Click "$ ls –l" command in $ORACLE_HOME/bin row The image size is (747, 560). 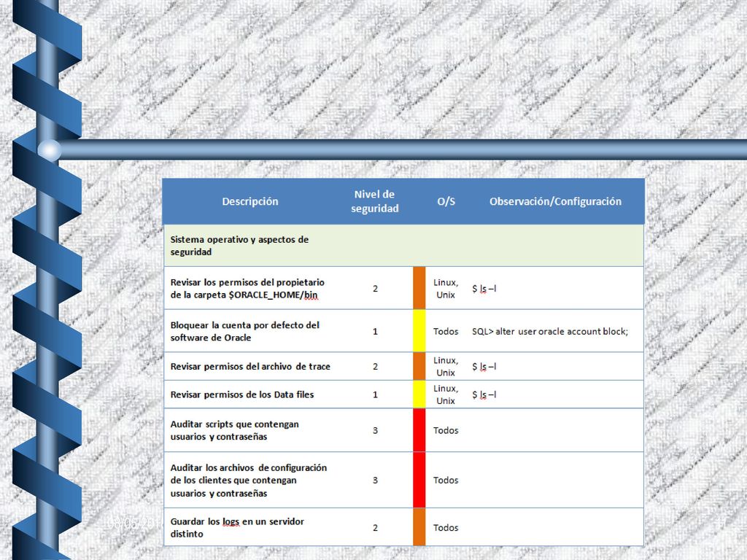484,289
